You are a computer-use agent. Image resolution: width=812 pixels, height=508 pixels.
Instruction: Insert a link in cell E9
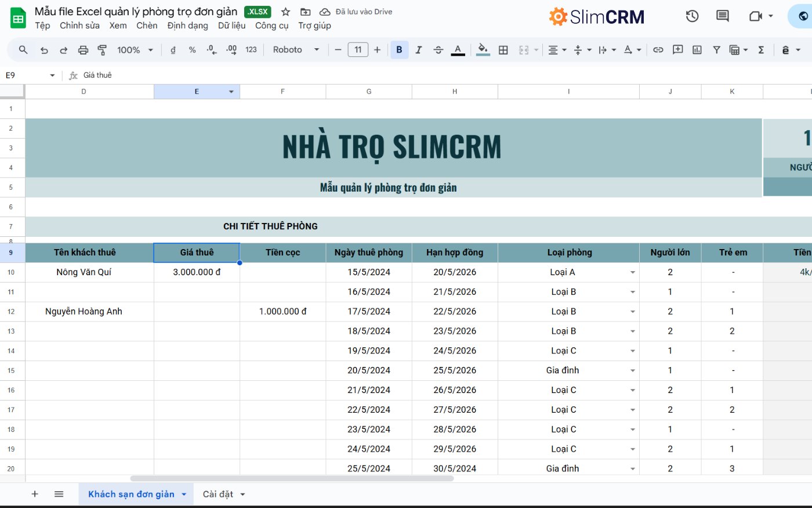point(658,50)
